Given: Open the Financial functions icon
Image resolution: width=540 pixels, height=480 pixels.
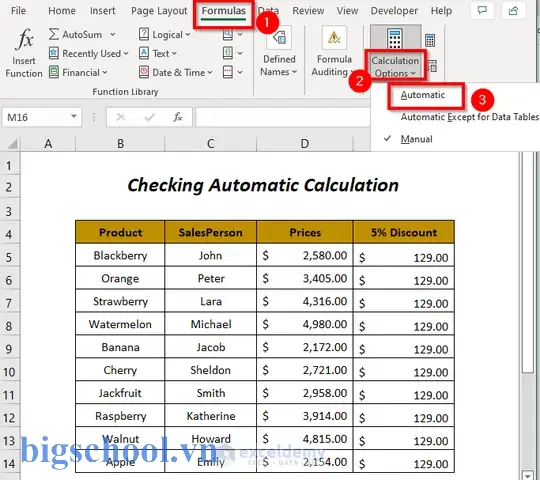Looking at the screenshot, I should coord(53,72).
